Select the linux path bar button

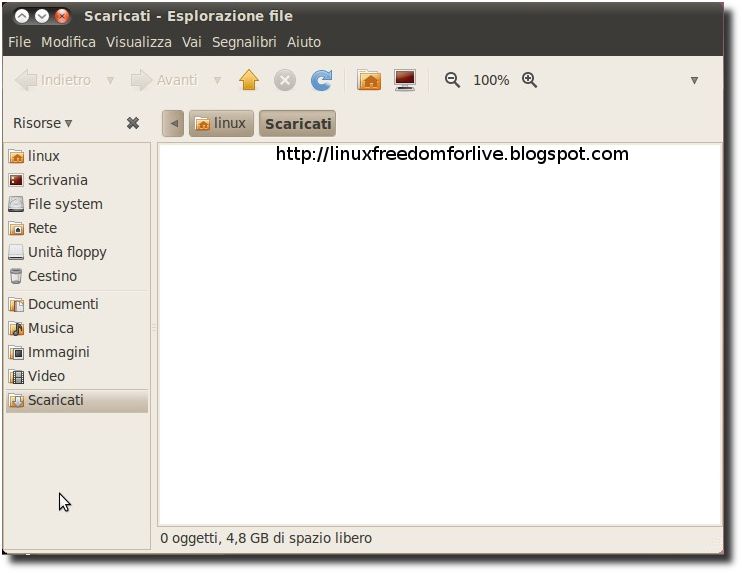point(221,123)
